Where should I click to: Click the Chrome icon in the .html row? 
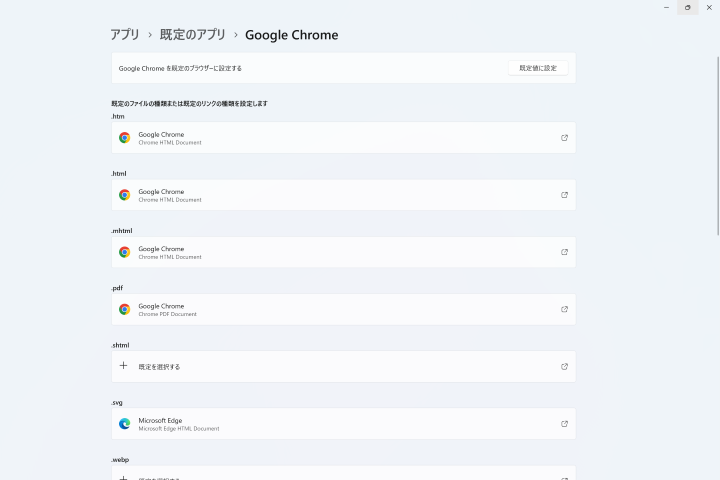click(124, 195)
